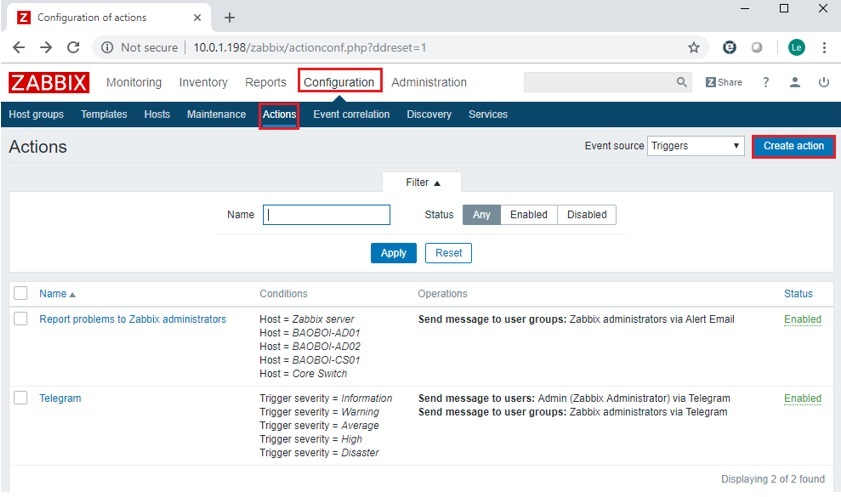The image size is (841, 497).
Task: Click the Zabbix logo
Action: [49, 82]
